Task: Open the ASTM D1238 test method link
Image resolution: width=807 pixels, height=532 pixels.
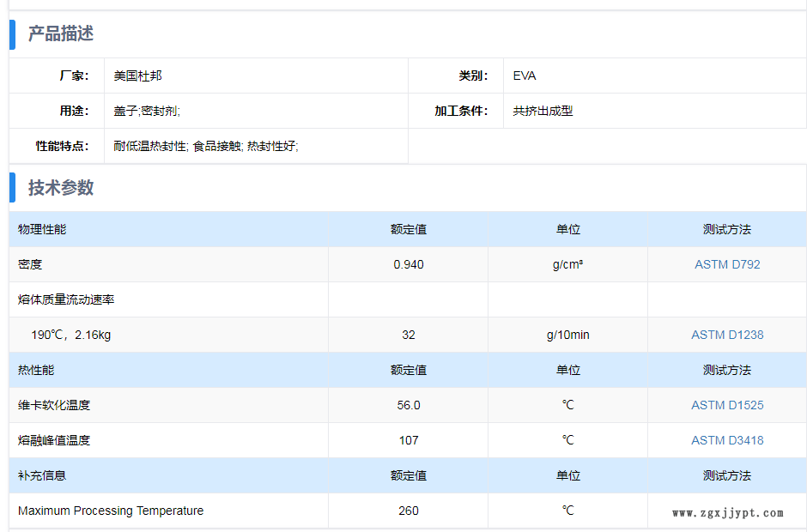Action: click(727, 335)
